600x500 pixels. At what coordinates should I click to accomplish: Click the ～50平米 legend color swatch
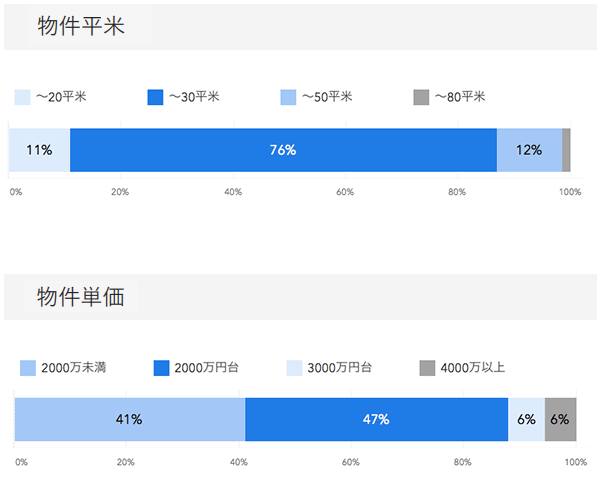click(289, 97)
